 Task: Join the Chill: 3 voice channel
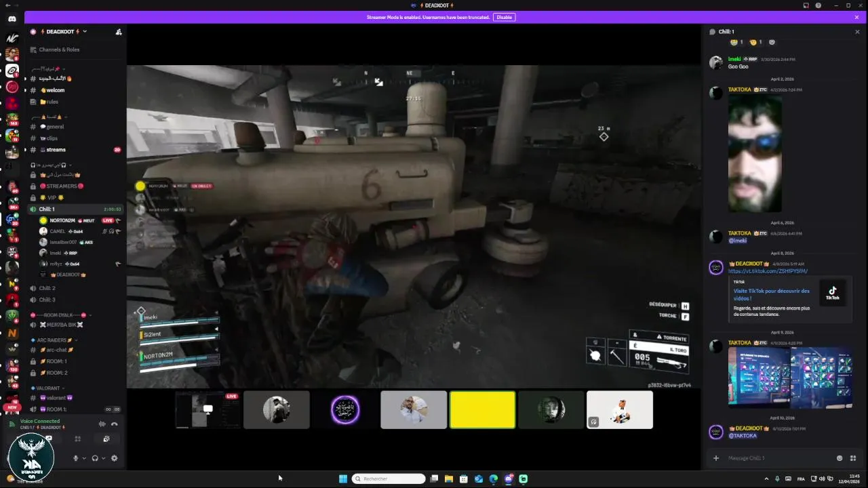click(75, 300)
